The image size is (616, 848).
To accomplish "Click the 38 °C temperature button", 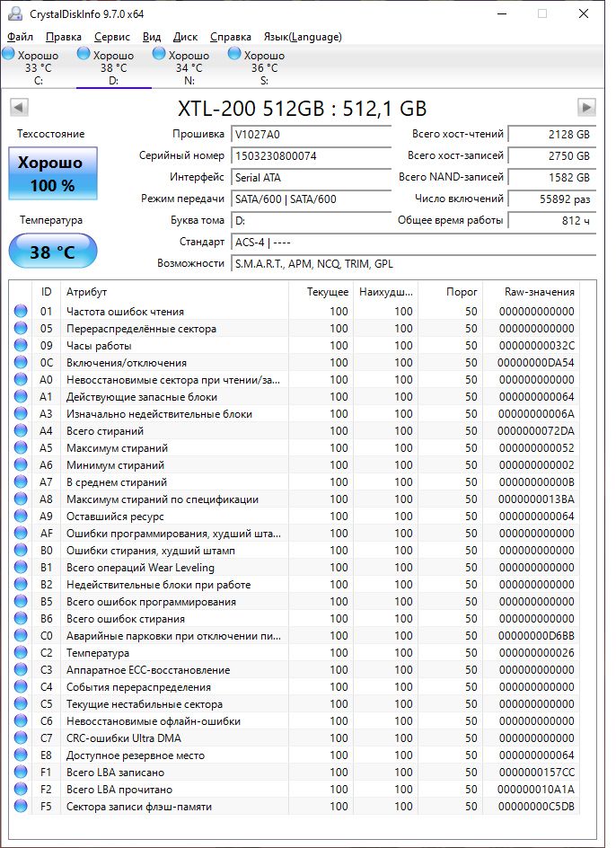I will pyautogui.click(x=53, y=252).
